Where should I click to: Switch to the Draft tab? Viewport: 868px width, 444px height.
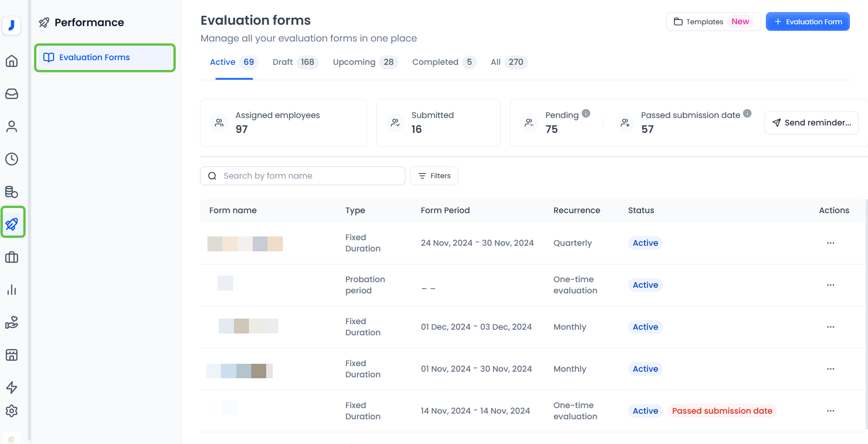(x=294, y=62)
